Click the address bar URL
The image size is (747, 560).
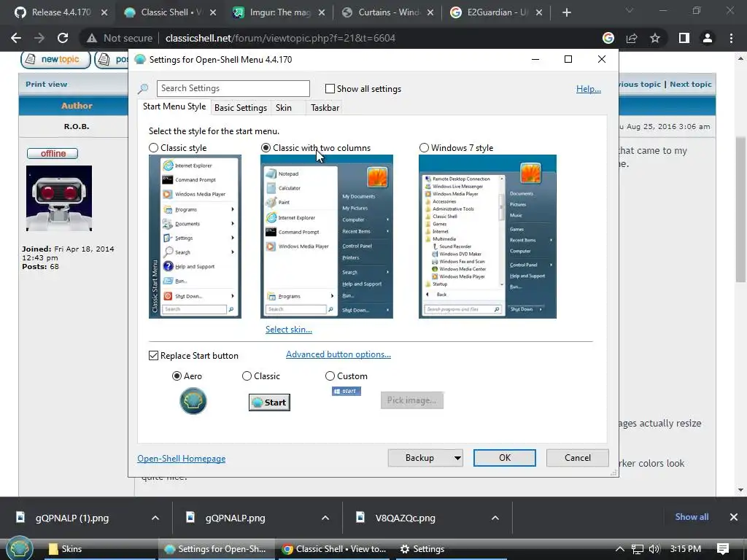pyautogui.click(x=280, y=38)
